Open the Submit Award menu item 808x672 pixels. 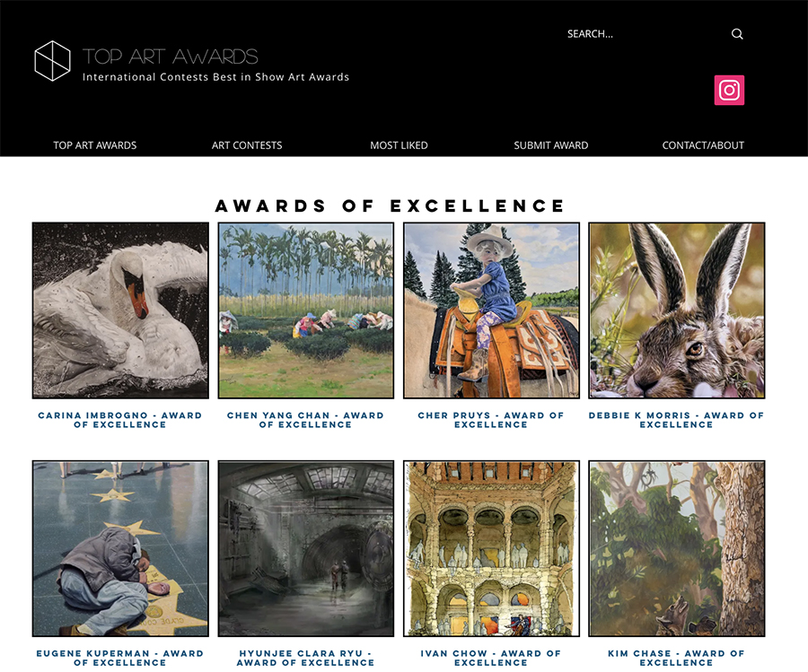coord(551,145)
